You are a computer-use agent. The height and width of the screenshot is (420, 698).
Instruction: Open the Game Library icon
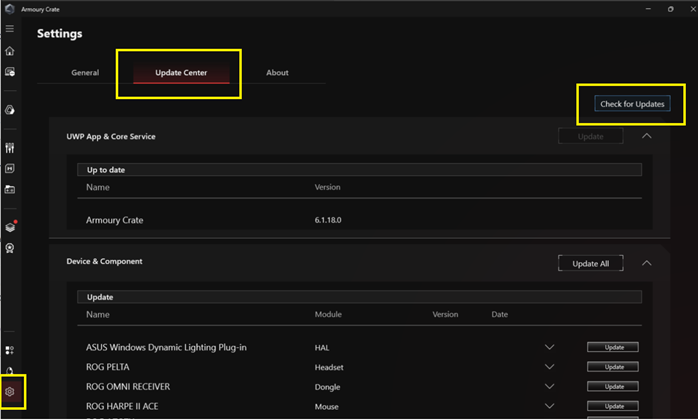pyautogui.click(x=9, y=190)
